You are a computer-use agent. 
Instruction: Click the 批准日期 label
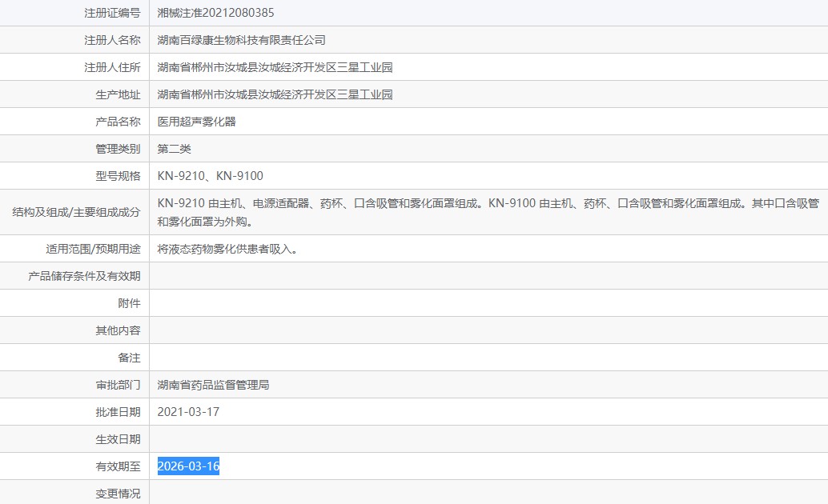pyautogui.click(x=118, y=412)
